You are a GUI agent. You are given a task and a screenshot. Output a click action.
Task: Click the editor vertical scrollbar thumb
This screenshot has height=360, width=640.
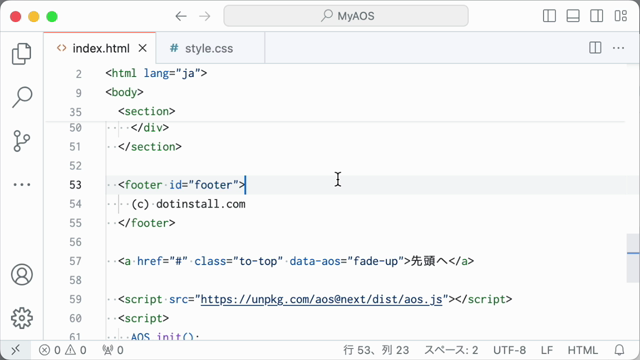(633, 258)
